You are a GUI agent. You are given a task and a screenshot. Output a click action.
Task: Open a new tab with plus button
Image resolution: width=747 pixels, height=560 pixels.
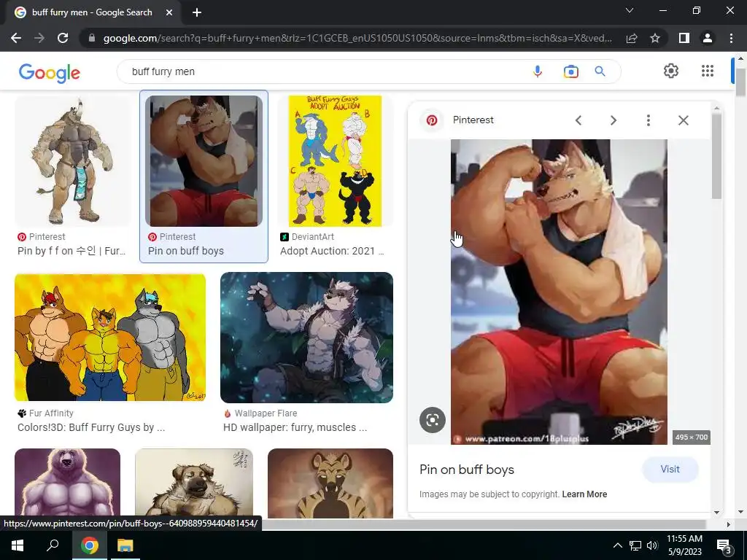click(x=197, y=12)
